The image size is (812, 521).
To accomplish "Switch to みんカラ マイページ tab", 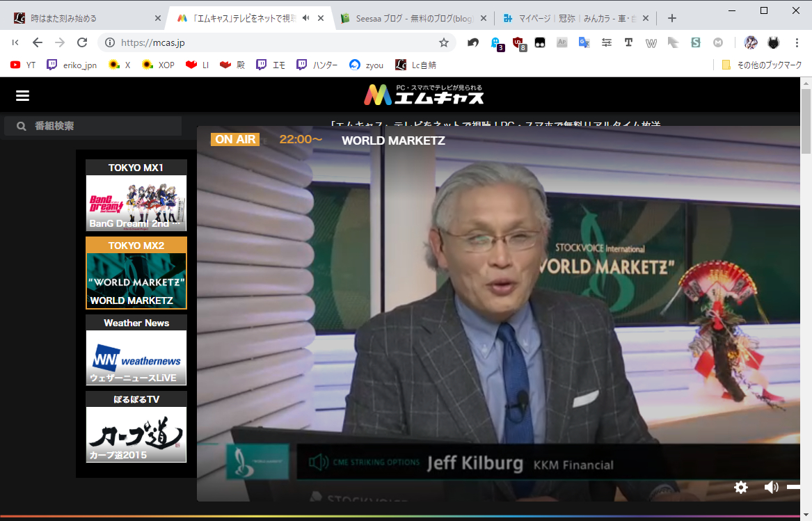I will tap(575, 18).
